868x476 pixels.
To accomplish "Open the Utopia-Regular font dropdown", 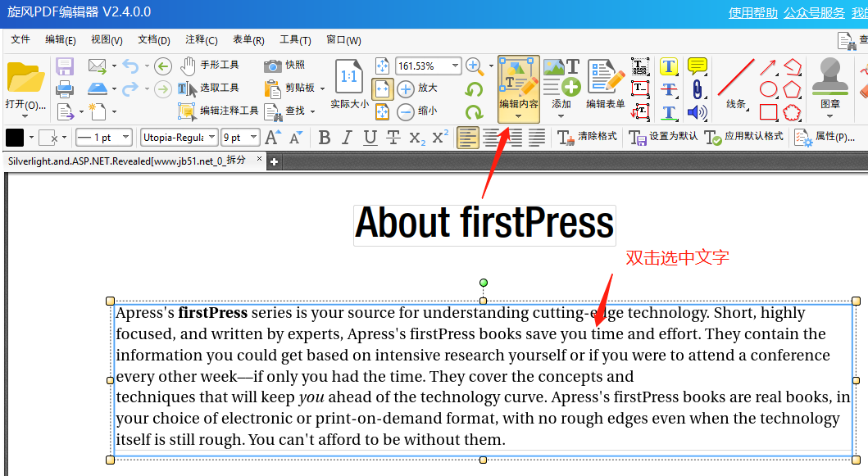I will tap(179, 138).
